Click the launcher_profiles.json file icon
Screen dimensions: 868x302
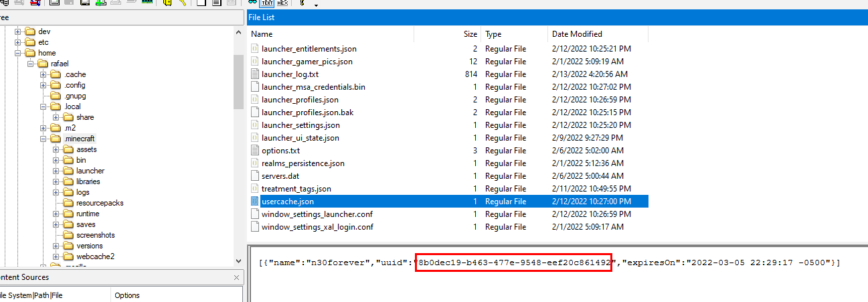[254, 100]
